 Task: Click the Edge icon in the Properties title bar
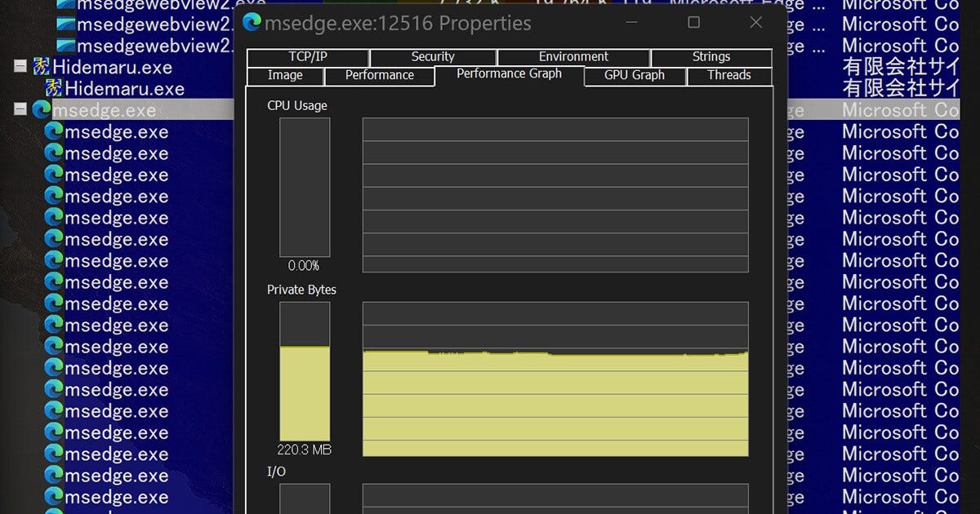click(x=252, y=23)
